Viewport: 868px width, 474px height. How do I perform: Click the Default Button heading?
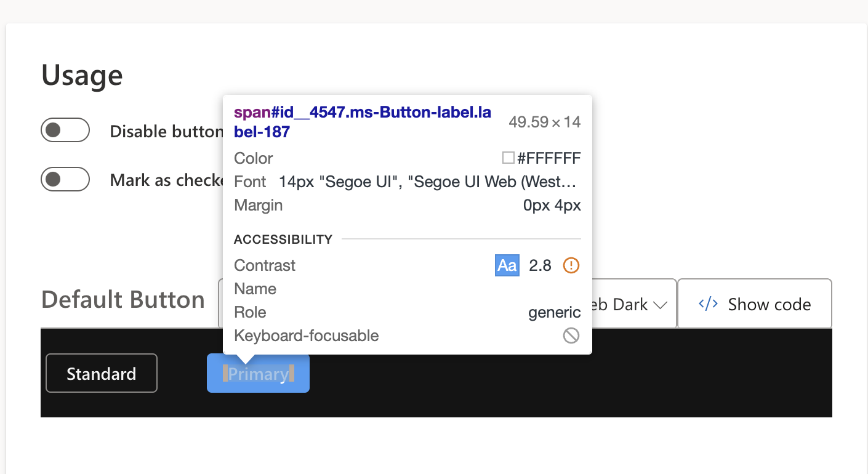pos(123,300)
